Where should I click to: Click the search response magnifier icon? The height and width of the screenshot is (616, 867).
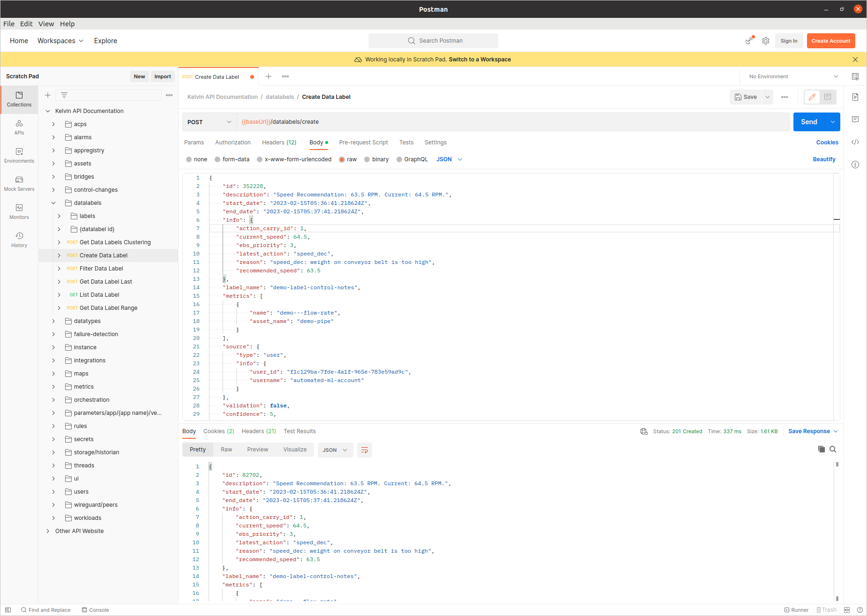tap(833, 449)
